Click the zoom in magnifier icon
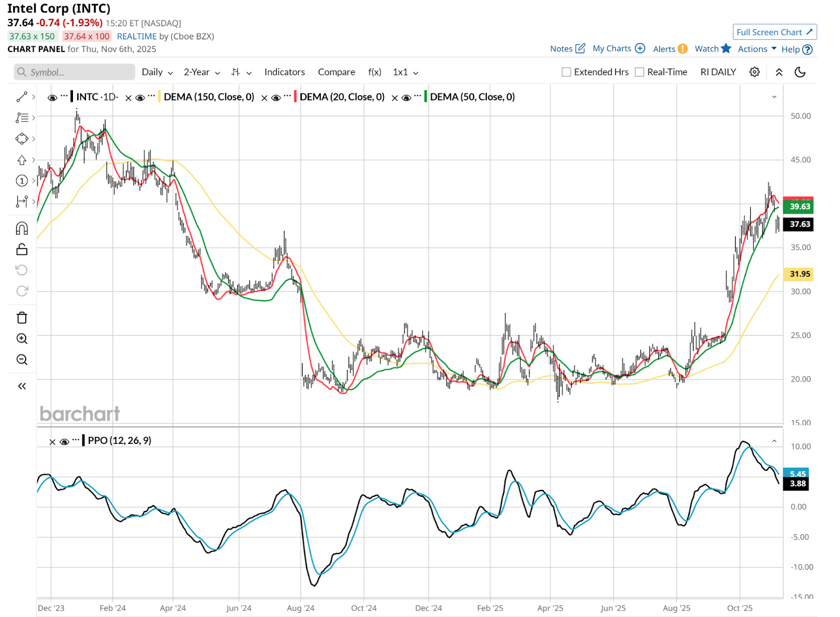The width and height of the screenshot is (840, 617). [22, 339]
